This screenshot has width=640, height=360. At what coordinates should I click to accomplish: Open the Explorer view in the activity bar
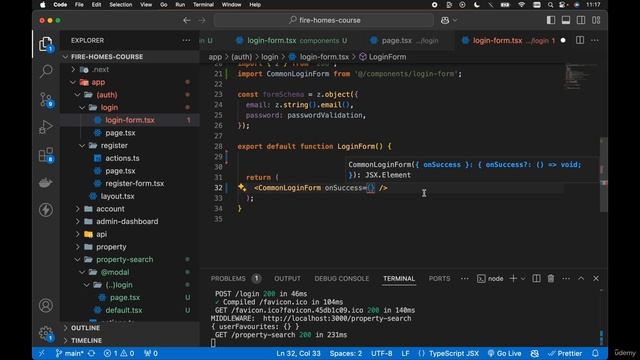pyautogui.click(x=46, y=44)
